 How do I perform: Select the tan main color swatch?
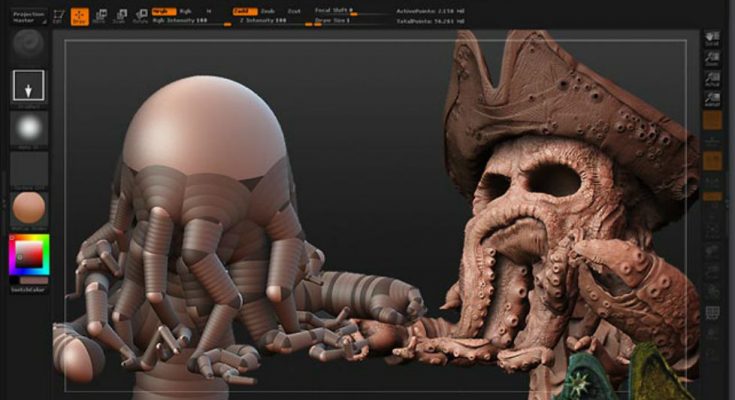34,281
